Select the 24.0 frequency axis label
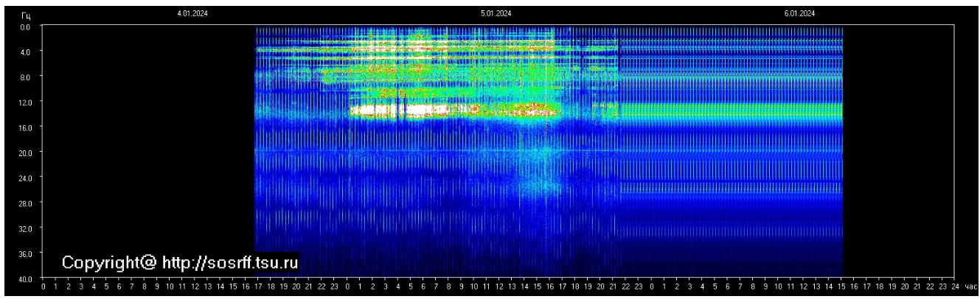980x299 pixels. coord(24,177)
